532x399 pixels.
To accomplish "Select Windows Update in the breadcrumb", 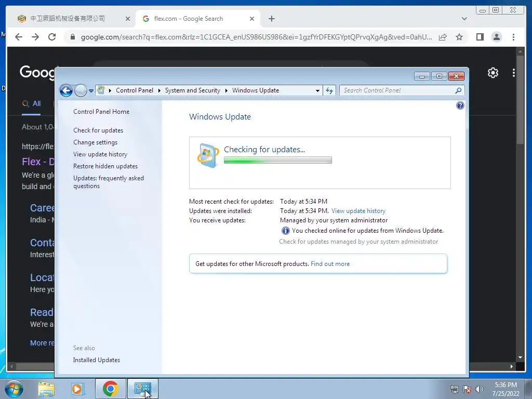I will [x=256, y=90].
